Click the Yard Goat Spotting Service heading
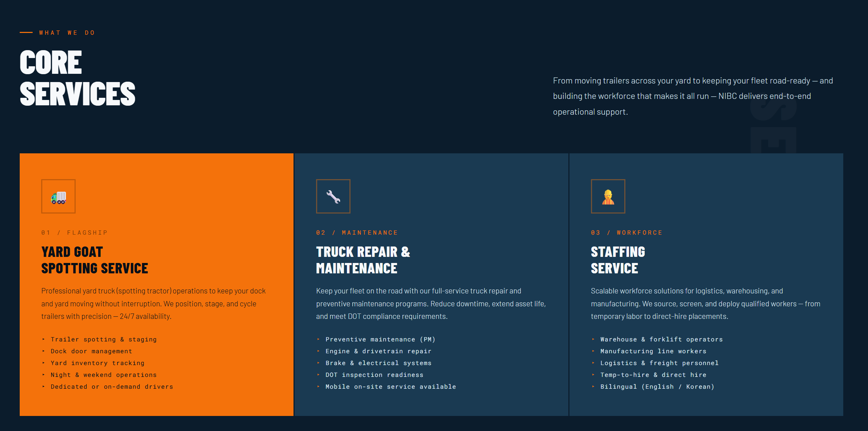The width and height of the screenshot is (868, 431). click(x=95, y=260)
